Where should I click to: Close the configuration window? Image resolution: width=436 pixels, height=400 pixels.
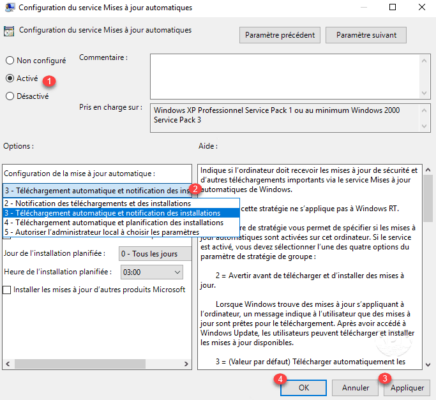coord(422,7)
